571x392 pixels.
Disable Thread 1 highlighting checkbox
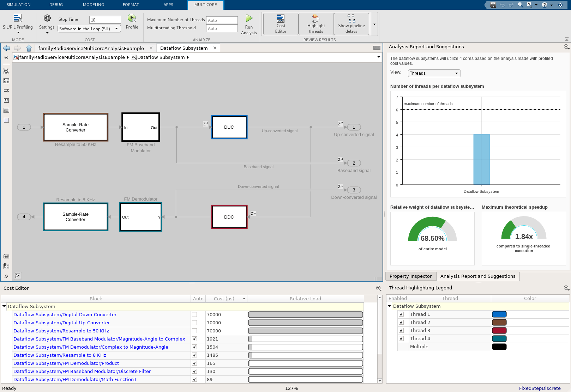pyautogui.click(x=401, y=314)
